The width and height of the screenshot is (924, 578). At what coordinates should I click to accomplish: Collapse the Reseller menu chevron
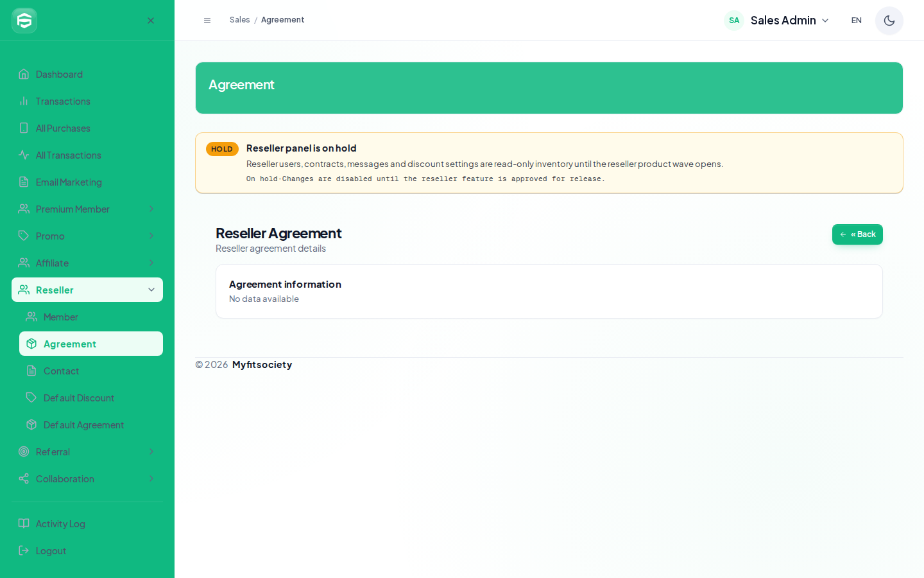(x=151, y=290)
